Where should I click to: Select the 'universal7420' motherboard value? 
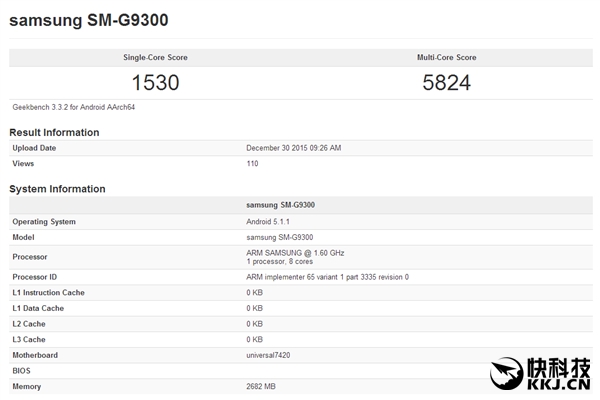click(x=268, y=356)
